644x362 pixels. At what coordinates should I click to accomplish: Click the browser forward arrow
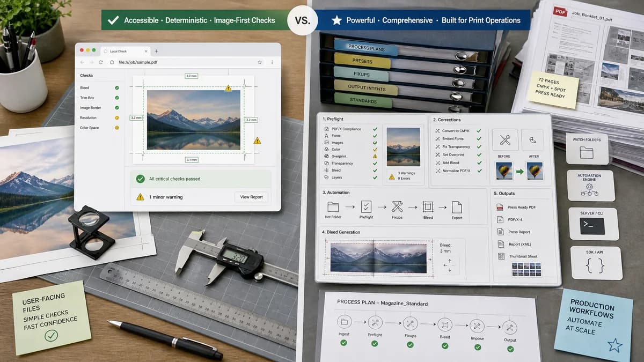(x=91, y=62)
